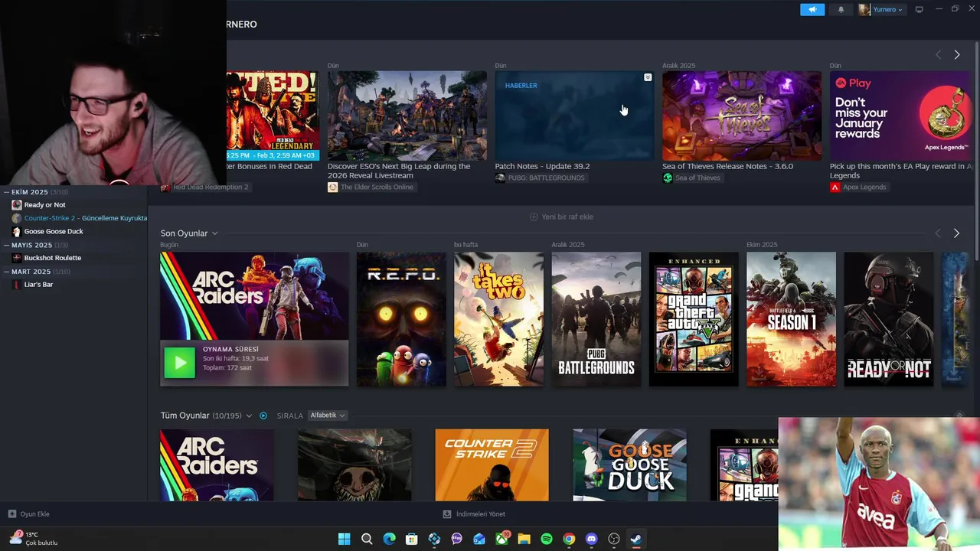Toggle the ready-to-play filter beside Tüm Oyunlar
This screenshot has height=551, width=980.
[x=263, y=416]
